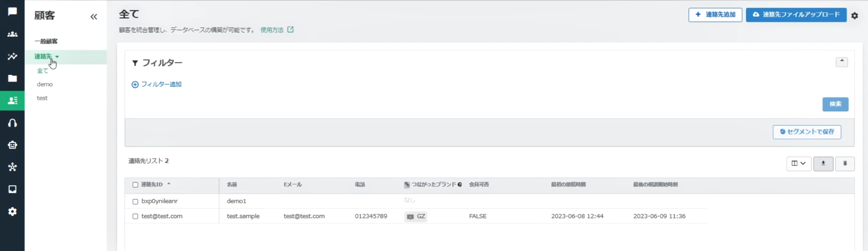Click セグメントで保存 button

coord(807,132)
